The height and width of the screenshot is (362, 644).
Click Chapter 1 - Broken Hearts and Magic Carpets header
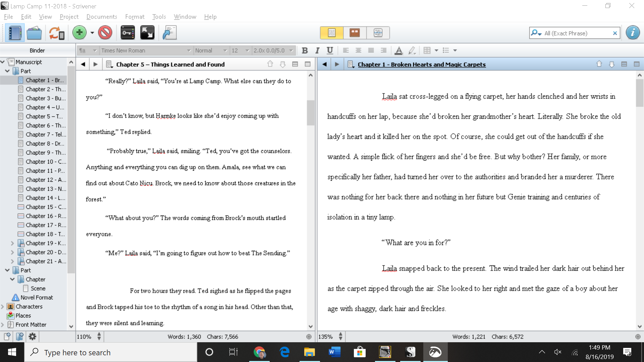(x=422, y=65)
